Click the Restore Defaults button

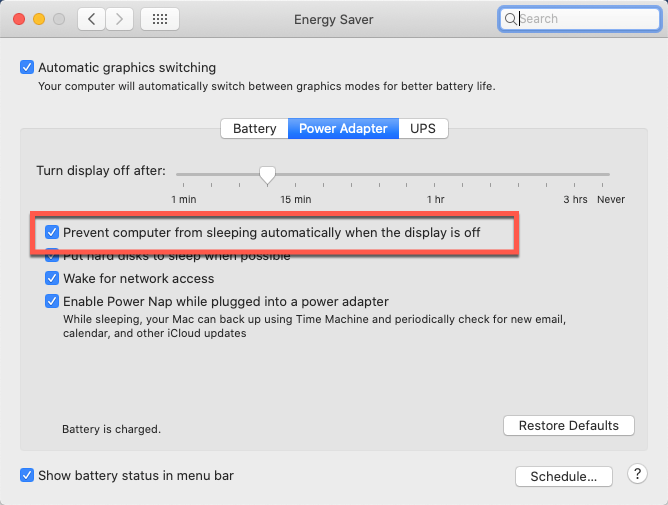point(569,426)
